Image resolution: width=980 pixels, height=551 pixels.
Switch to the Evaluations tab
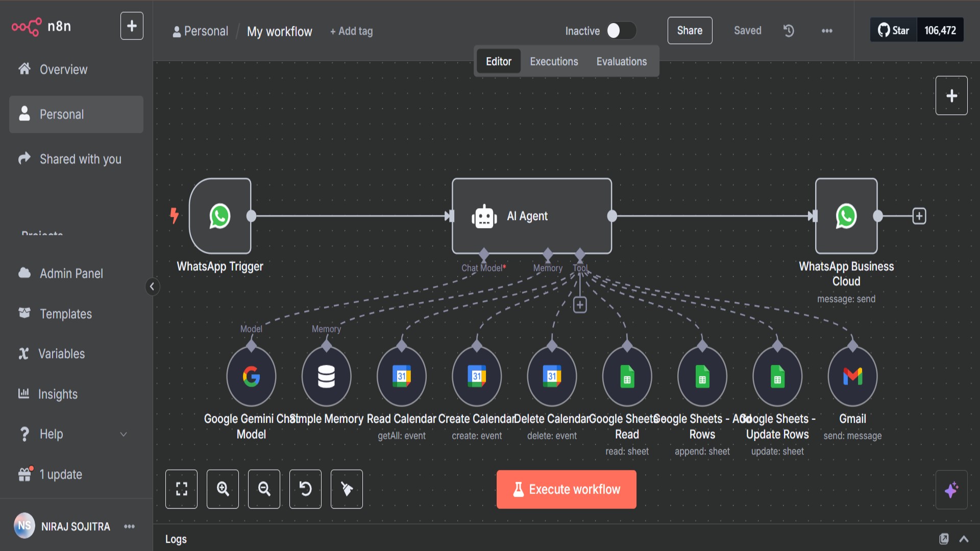click(x=621, y=61)
